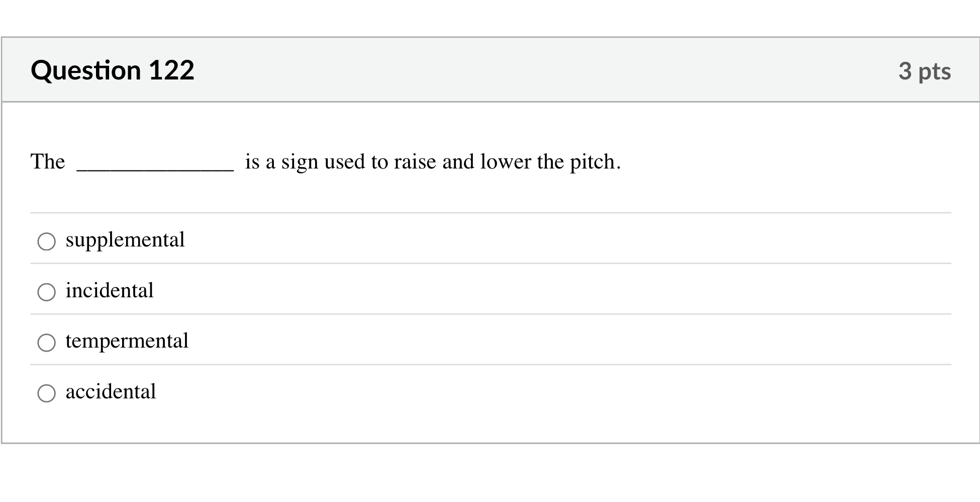The width and height of the screenshot is (980, 502).
Task: Click the '3 pts' points indicator
Action: (x=925, y=71)
